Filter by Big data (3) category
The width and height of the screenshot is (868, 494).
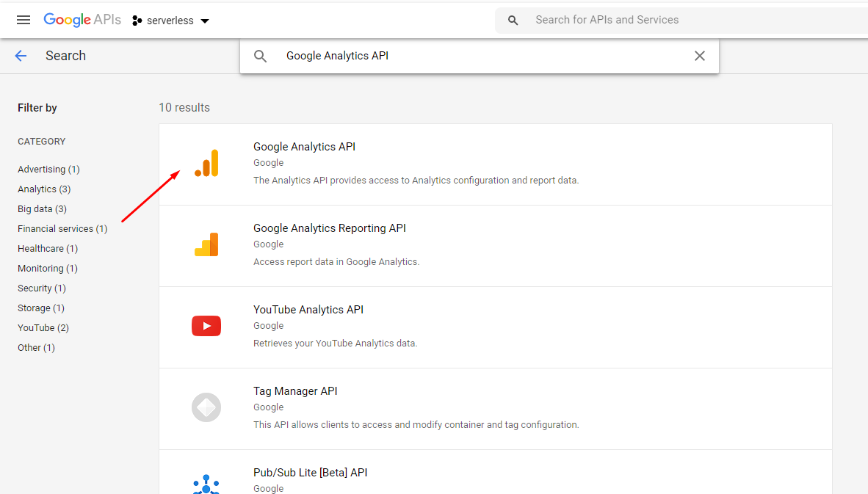tap(42, 209)
